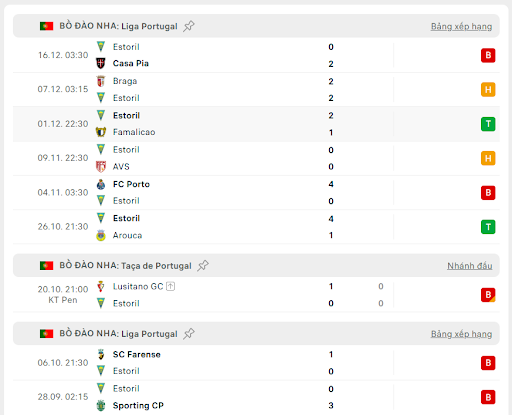Pin the Taça de Portugal competition
Viewport: 512px width, 415px height.
[203, 266]
